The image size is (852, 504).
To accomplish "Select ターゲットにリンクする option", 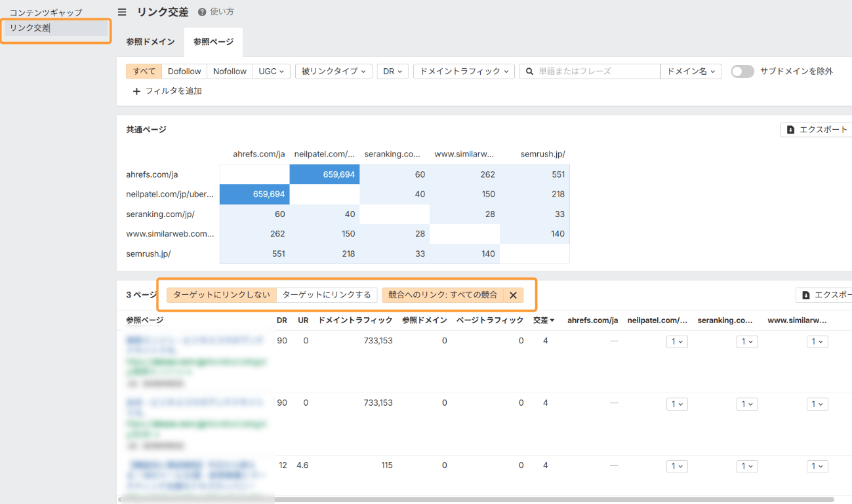I will pyautogui.click(x=327, y=295).
